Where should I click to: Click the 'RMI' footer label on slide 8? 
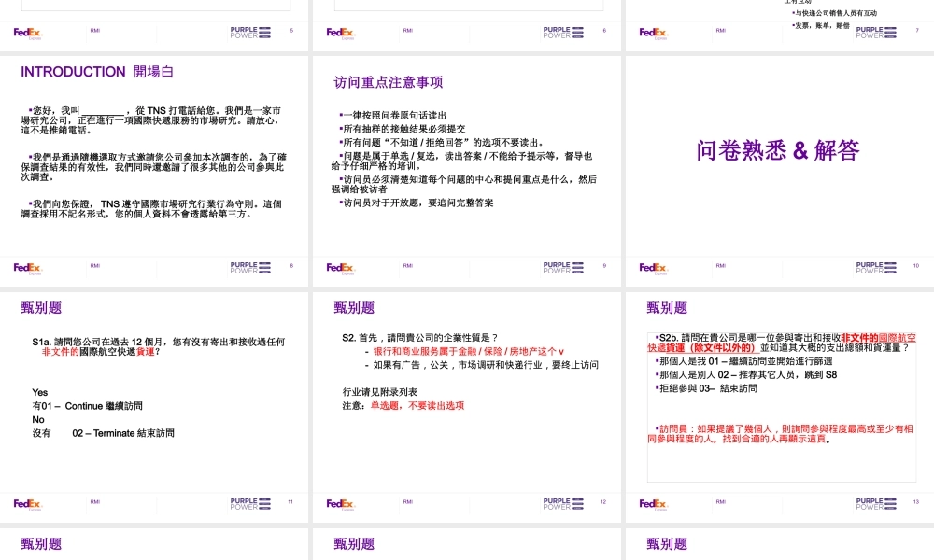(95, 265)
